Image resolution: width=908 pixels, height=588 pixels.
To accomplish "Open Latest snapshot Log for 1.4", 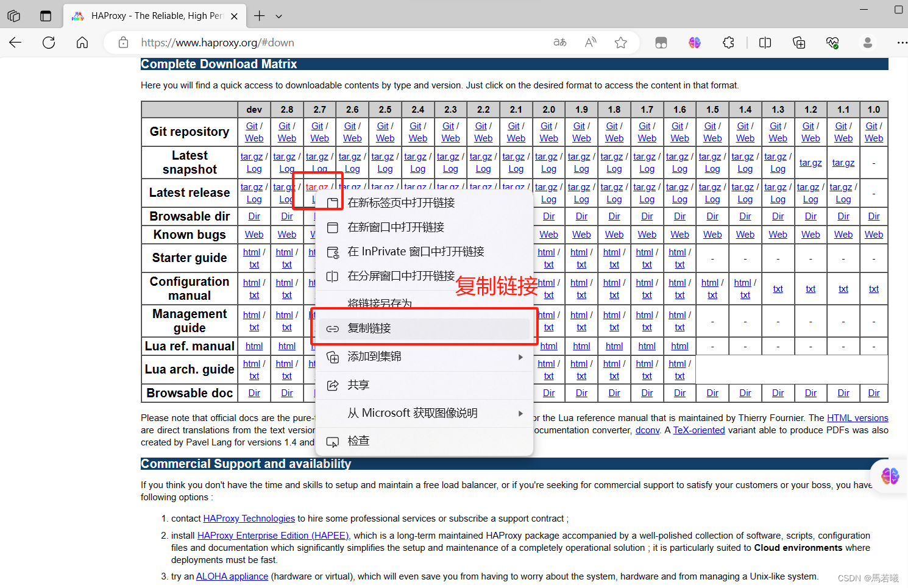I will 745,169.
